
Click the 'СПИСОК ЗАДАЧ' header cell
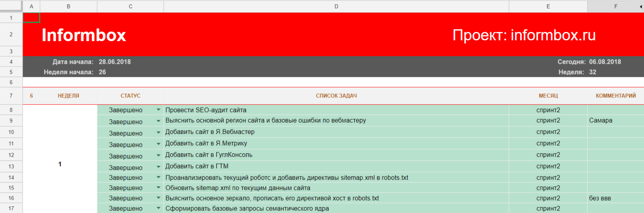click(336, 96)
